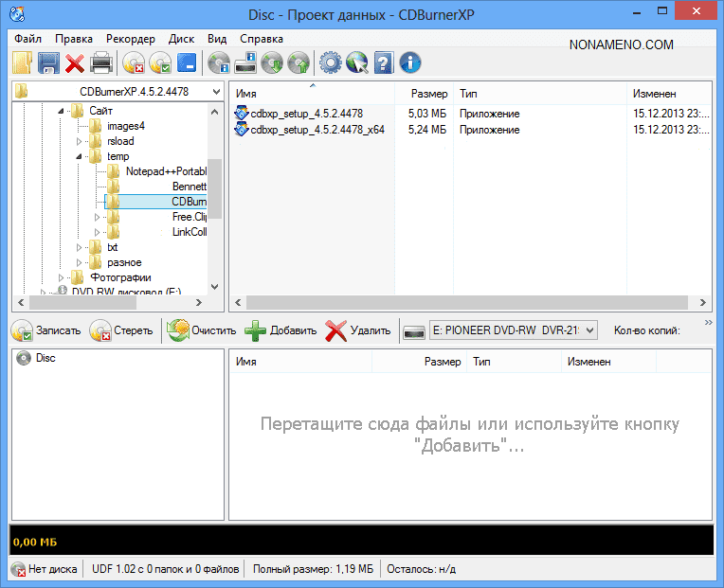Click the green plus Добавить button
The width and height of the screenshot is (724, 588).
tap(281, 330)
